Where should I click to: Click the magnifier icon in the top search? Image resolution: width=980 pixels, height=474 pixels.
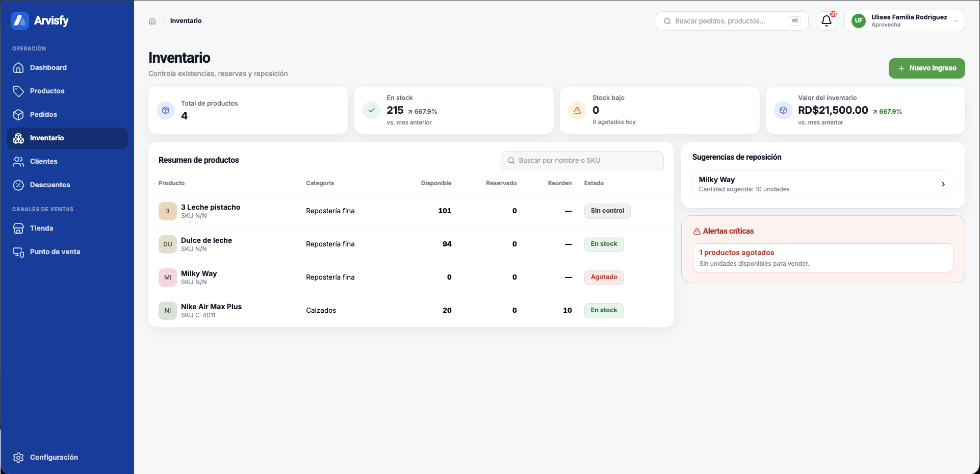coord(667,21)
